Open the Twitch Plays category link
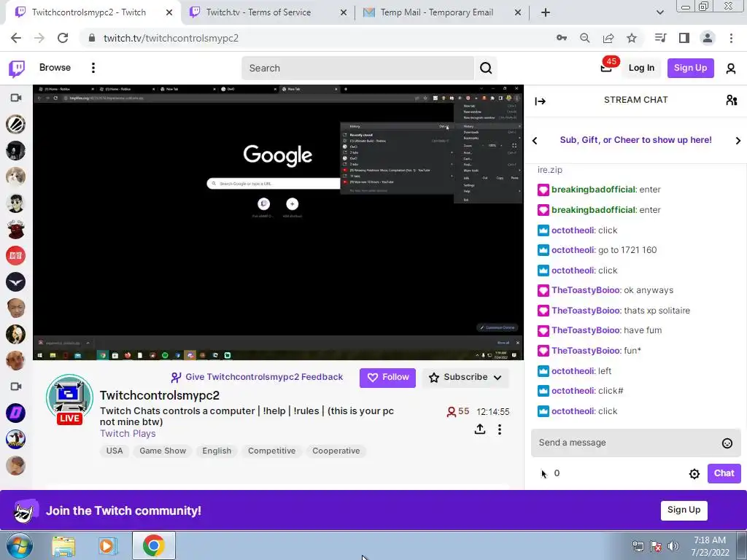This screenshot has width=747, height=560. click(128, 433)
